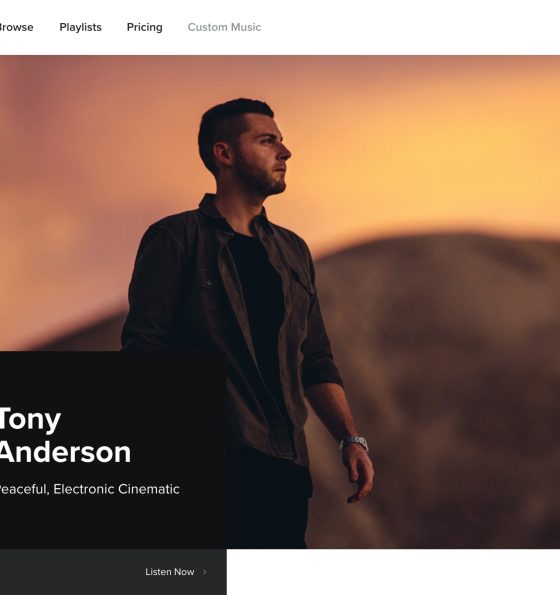Screen dimensions: 560x600
Task: Open Tony Anderson artist heading
Action: pos(65,435)
